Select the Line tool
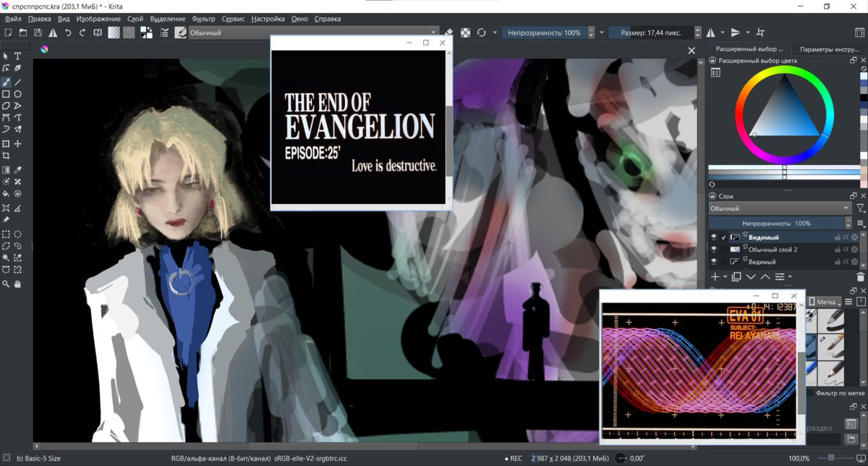 (x=18, y=82)
